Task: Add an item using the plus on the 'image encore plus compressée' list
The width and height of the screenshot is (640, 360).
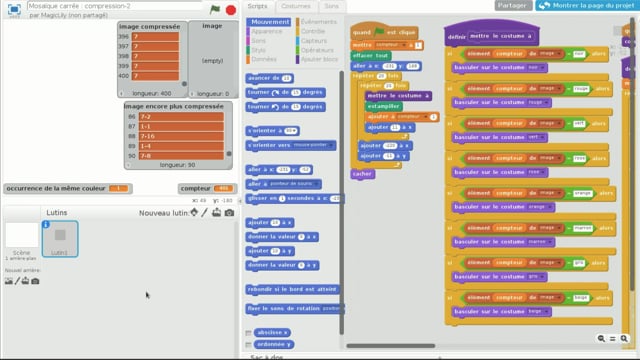Action: 129,165
